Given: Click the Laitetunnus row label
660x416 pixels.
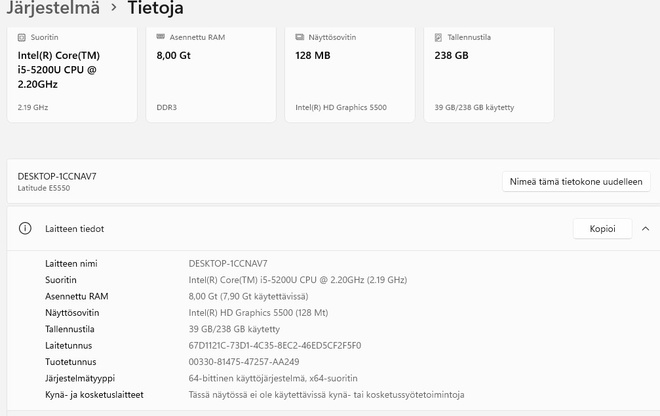Looking at the screenshot, I should click(x=69, y=346).
